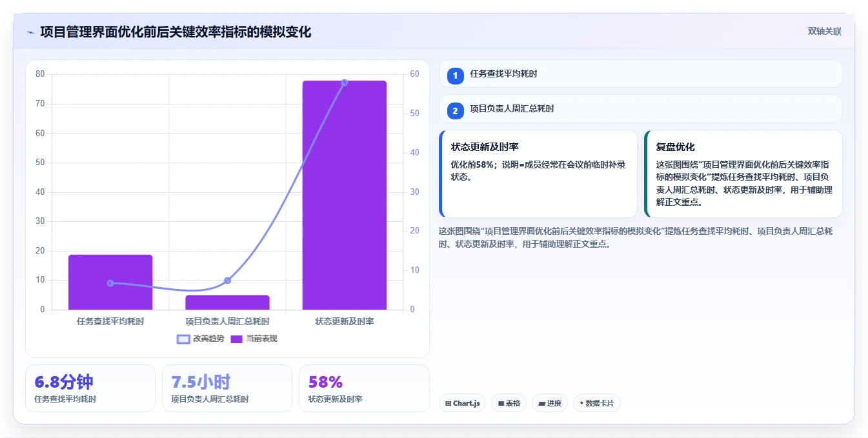Viewport: 868px width, 438px height.
Task: Click the 7.5小时 stat card
Action: [227, 388]
